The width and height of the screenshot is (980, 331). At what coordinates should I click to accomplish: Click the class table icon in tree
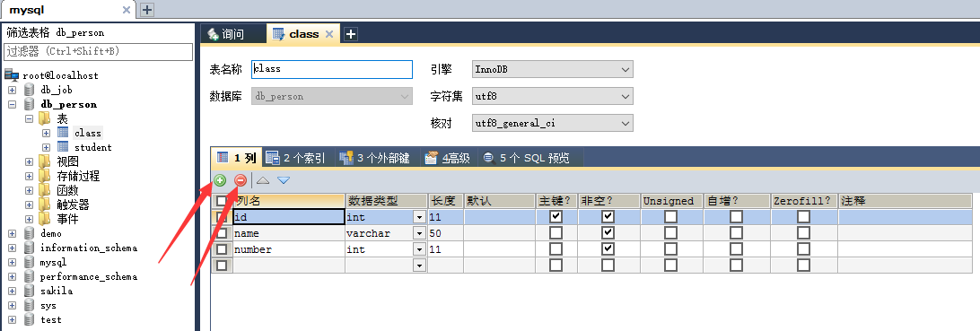tap(63, 133)
